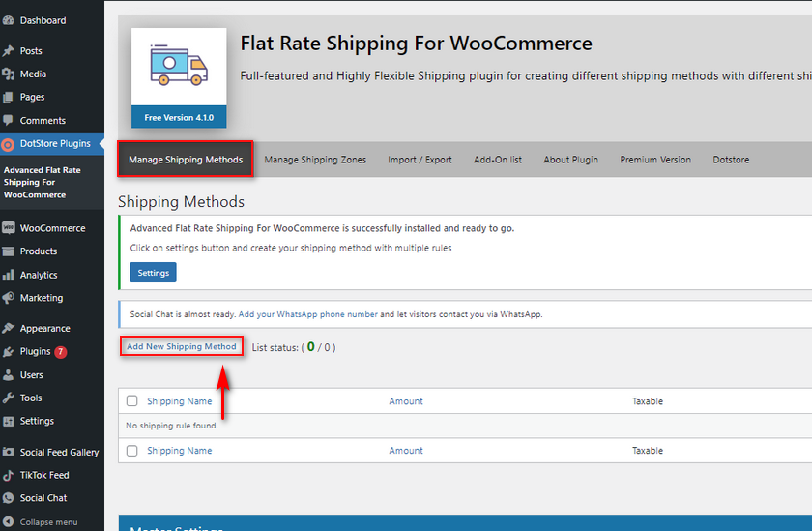Click the Social Feed Gallery camera icon

click(8, 452)
